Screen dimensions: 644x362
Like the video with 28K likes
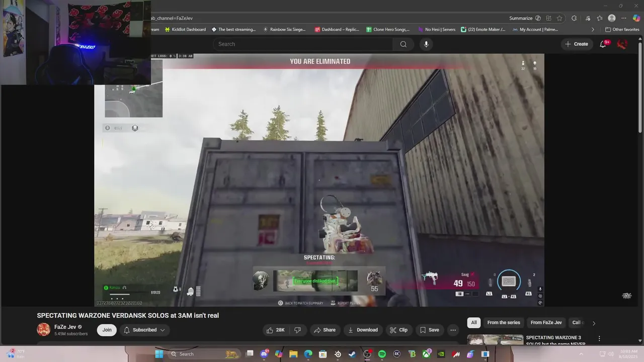[275, 330]
